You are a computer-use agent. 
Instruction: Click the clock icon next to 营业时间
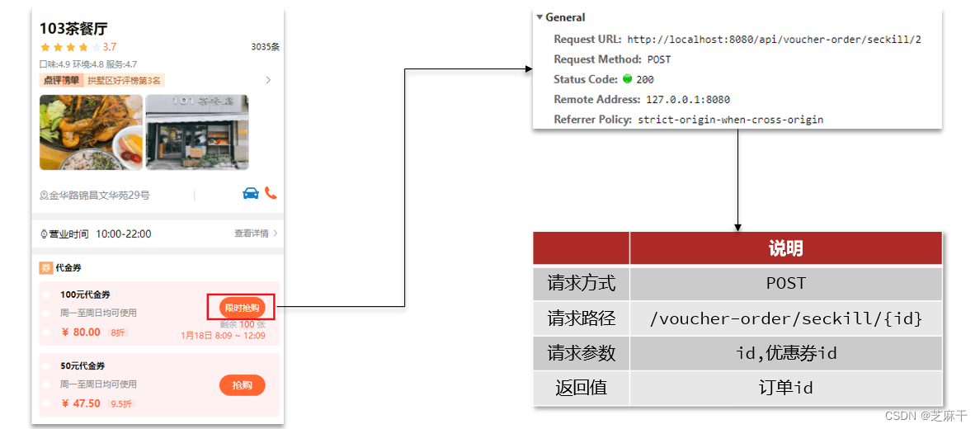coord(44,234)
